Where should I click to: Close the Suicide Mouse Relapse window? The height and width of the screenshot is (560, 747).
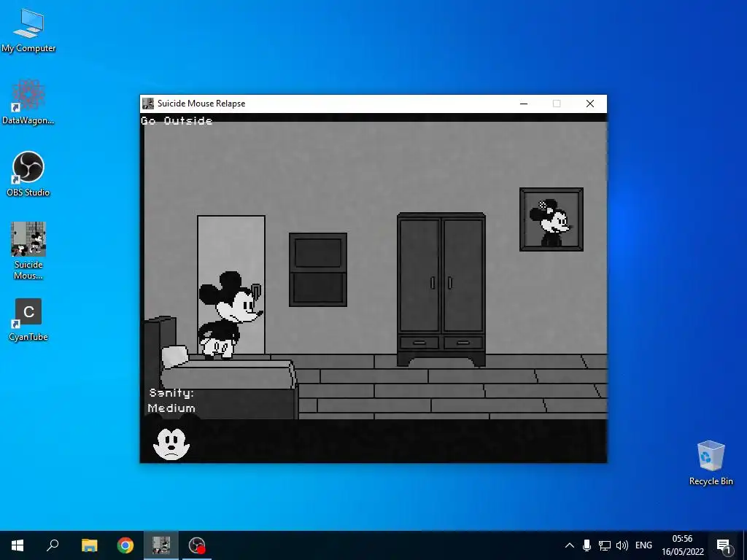[x=589, y=104]
